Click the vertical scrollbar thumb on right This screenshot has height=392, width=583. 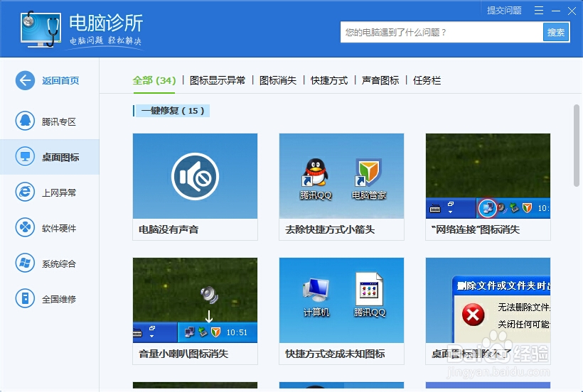[577, 146]
